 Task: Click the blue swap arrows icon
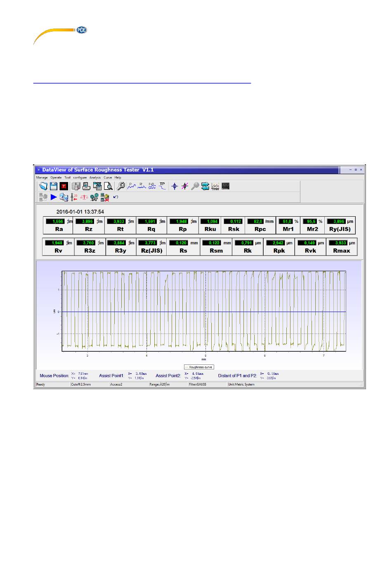pos(205,186)
